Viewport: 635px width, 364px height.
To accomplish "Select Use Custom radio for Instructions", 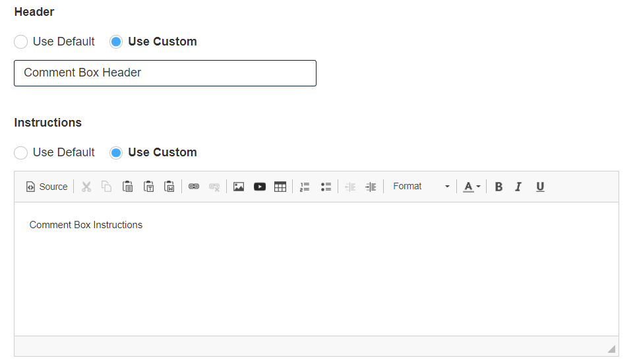I will pos(116,152).
